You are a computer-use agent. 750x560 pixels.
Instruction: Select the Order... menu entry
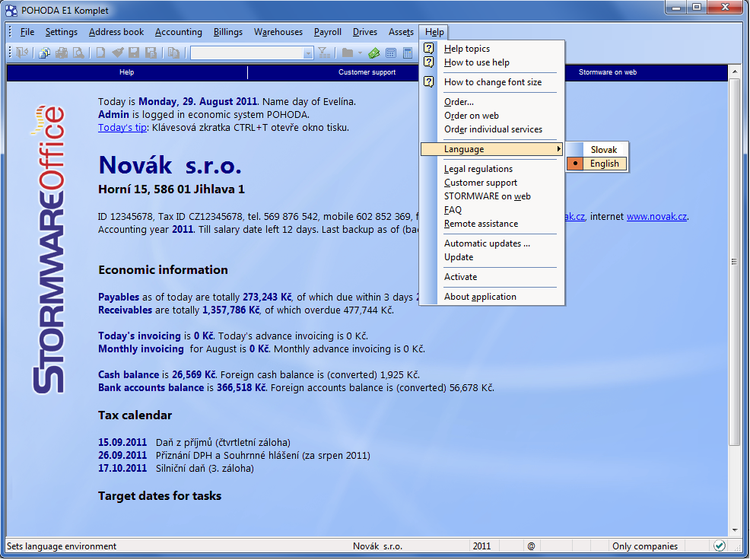pyautogui.click(x=492, y=101)
